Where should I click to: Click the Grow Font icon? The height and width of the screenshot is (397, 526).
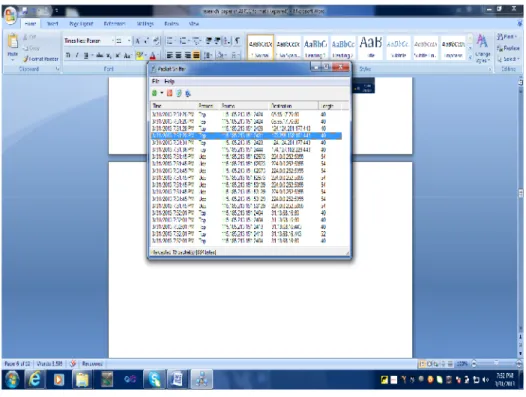138,41
